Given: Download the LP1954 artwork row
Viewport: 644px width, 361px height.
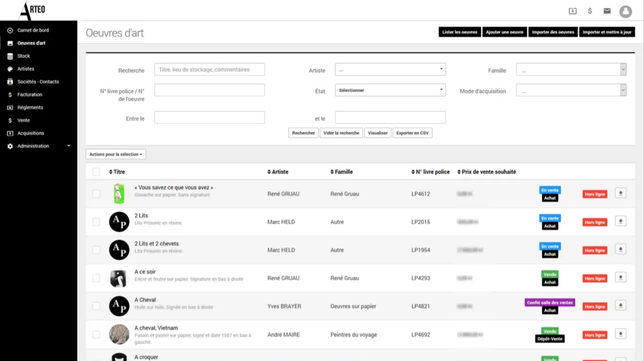Looking at the screenshot, I should tap(620, 249).
